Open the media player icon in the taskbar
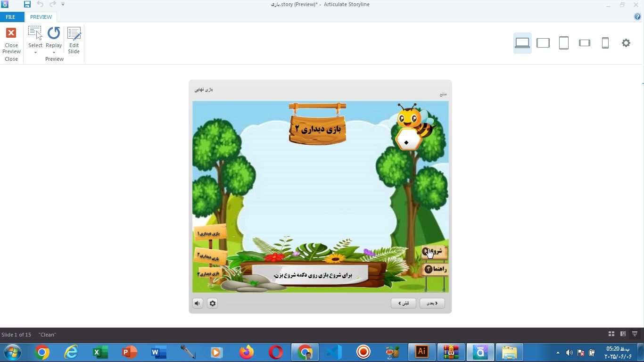Image resolution: width=644 pixels, height=362 pixels. pyautogui.click(x=216, y=353)
